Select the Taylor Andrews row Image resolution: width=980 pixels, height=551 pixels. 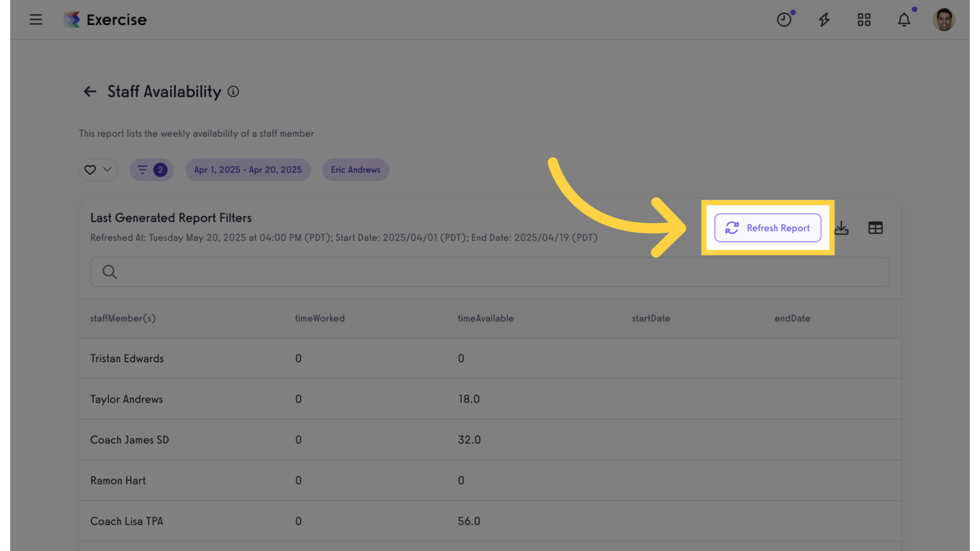coord(127,400)
